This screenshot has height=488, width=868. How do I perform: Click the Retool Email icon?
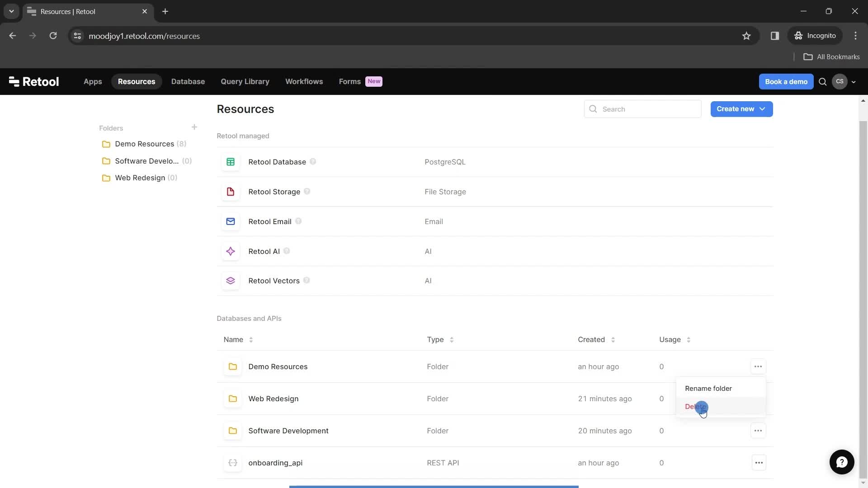tap(230, 221)
